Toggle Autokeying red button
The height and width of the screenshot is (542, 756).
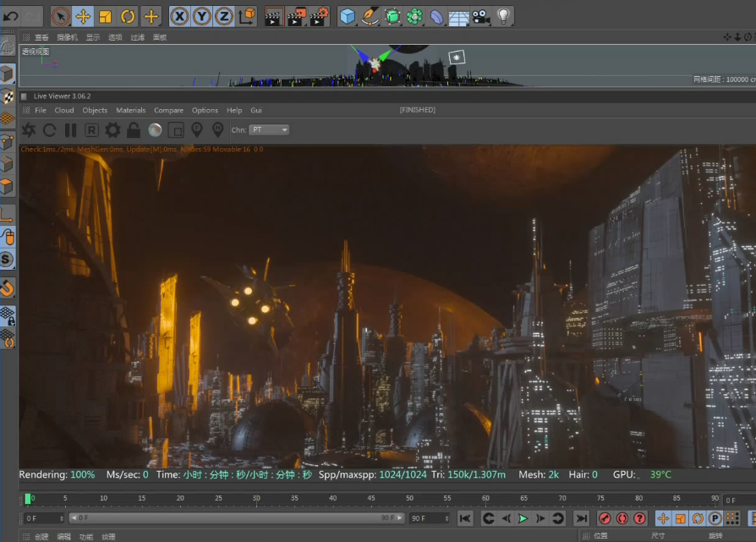622,518
